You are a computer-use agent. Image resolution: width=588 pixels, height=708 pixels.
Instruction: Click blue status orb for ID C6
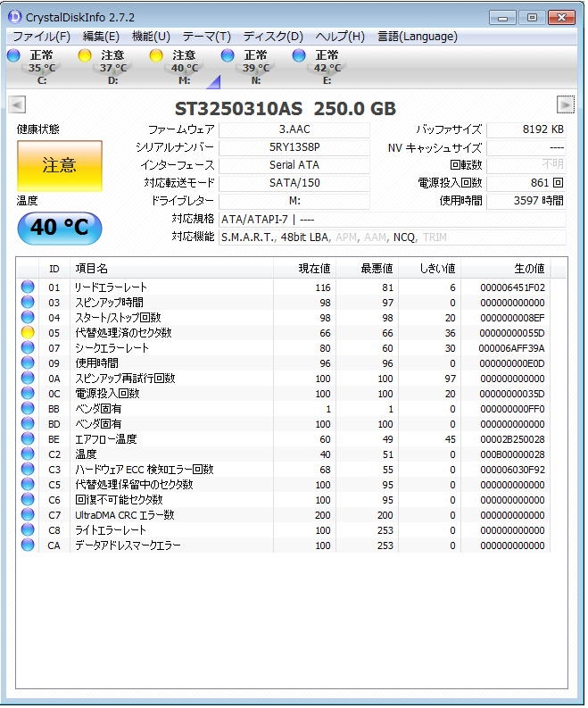click(28, 500)
